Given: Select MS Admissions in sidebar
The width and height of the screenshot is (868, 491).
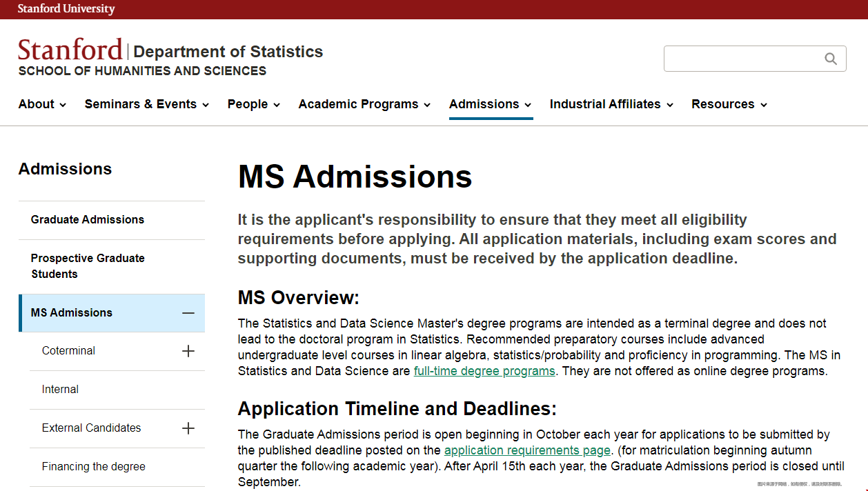Looking at the screenshot, I should click(x=72, y=313).
